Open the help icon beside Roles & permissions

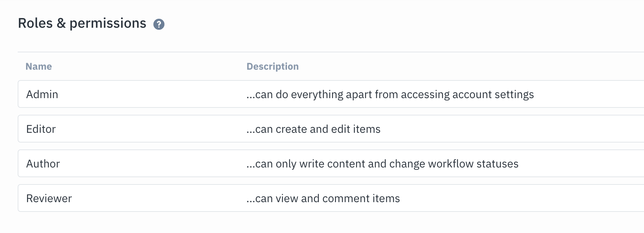159,24
